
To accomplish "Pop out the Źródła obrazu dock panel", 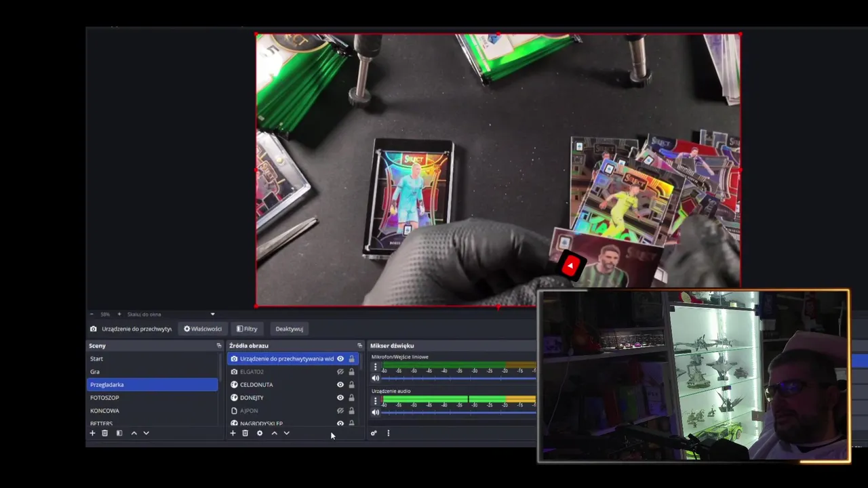I will (360, 346).
